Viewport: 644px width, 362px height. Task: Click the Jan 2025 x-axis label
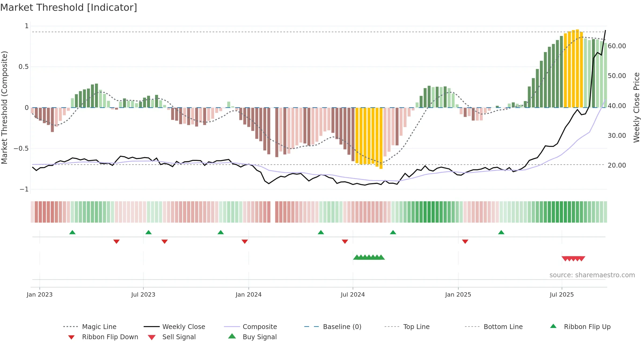pos(458,295)
